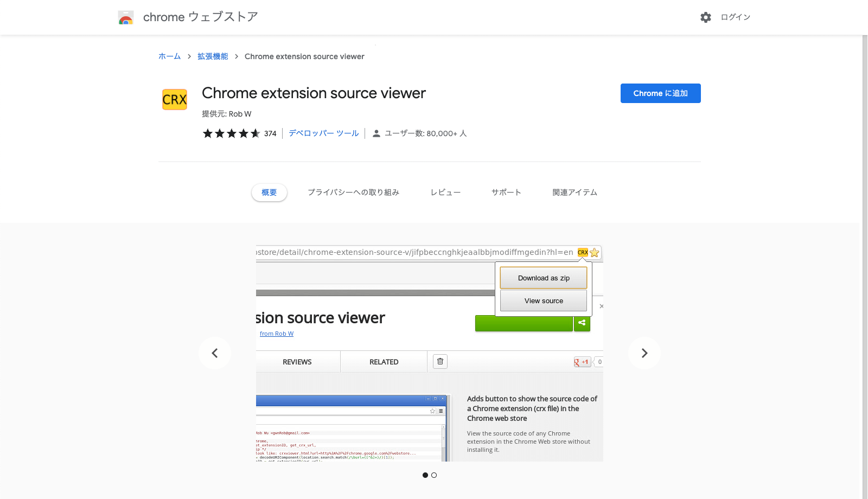
Task: Switch to the レビュー tab
Action: point(445,193)
